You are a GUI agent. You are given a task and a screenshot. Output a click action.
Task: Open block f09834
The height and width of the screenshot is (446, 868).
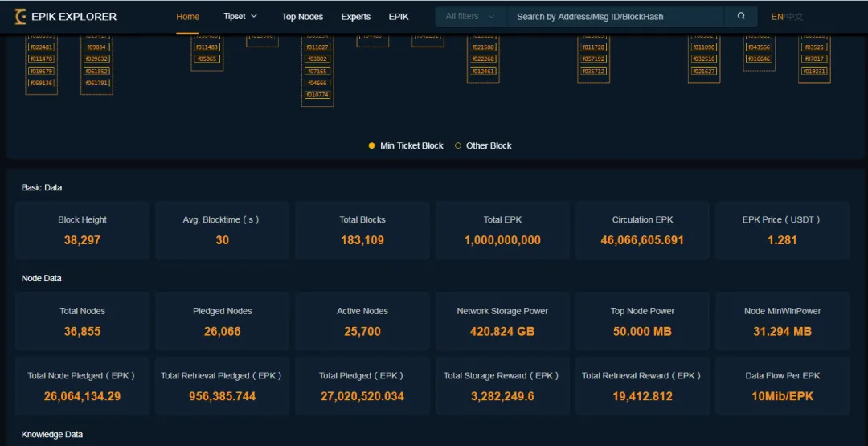click(x=97, y=47)
